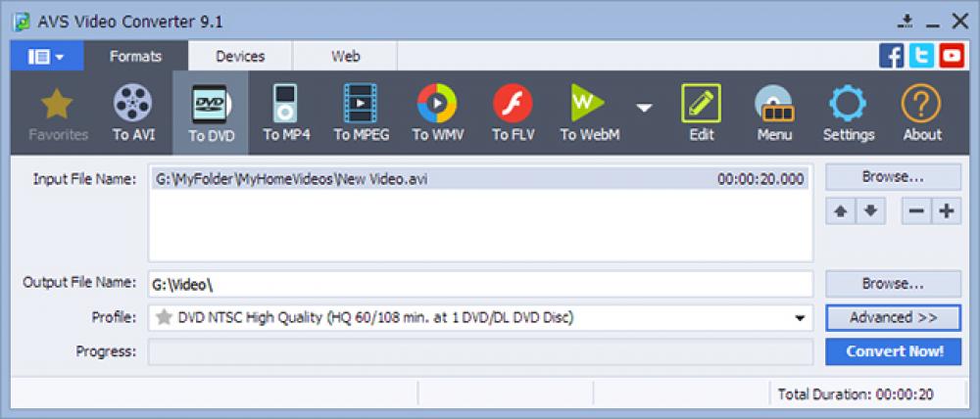Open the Facebook page icon

click(x=891, y=56)
